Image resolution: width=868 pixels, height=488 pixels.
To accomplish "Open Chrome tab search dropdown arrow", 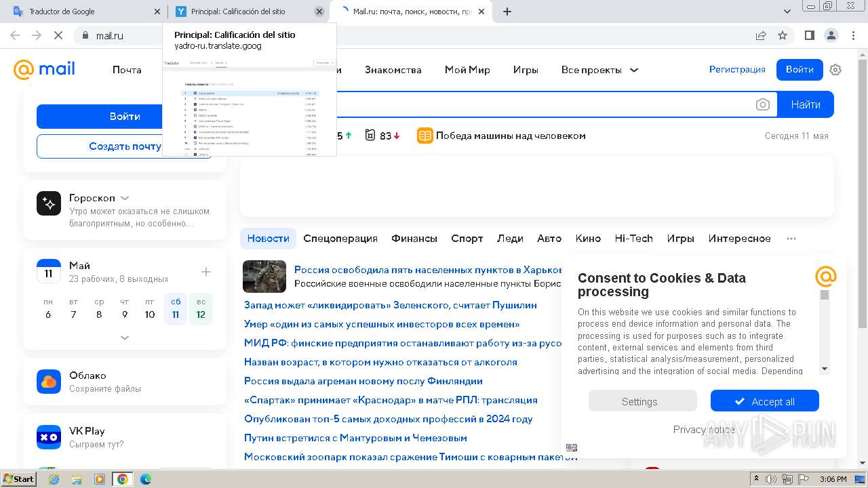I will 787,12.
